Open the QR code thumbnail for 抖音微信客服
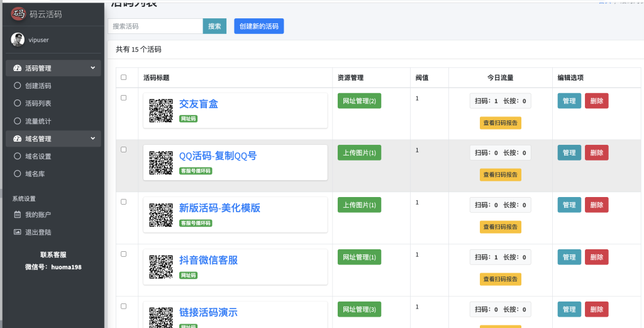The height and width of the screenshot is (328, 644). coord(161,267)
